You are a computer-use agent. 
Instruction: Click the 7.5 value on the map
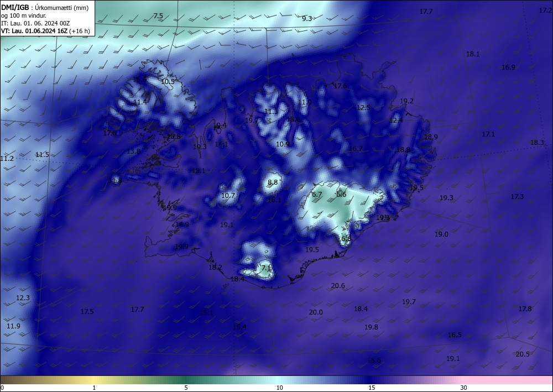click(158, 16)
